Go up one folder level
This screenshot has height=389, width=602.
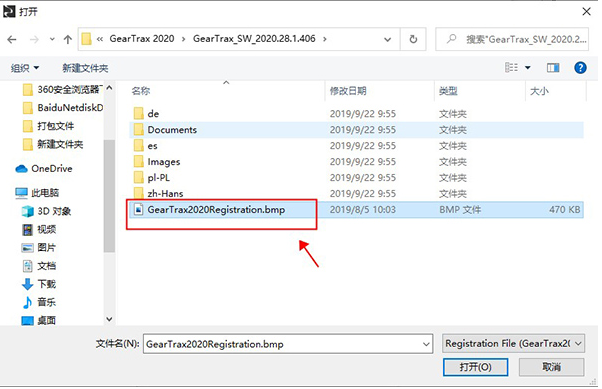[68, 39]
